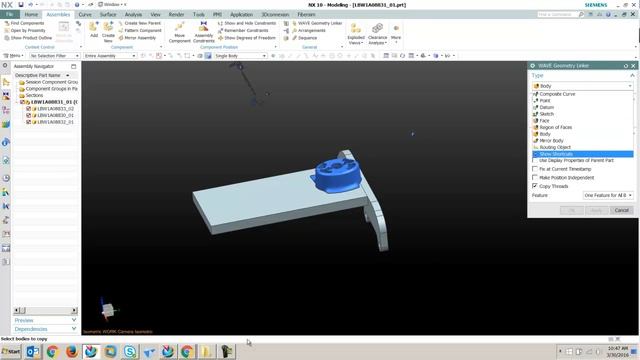Screen dimensions: 640x360
Task: Open the Curve ribbon tab
Action: coord(85,15)
